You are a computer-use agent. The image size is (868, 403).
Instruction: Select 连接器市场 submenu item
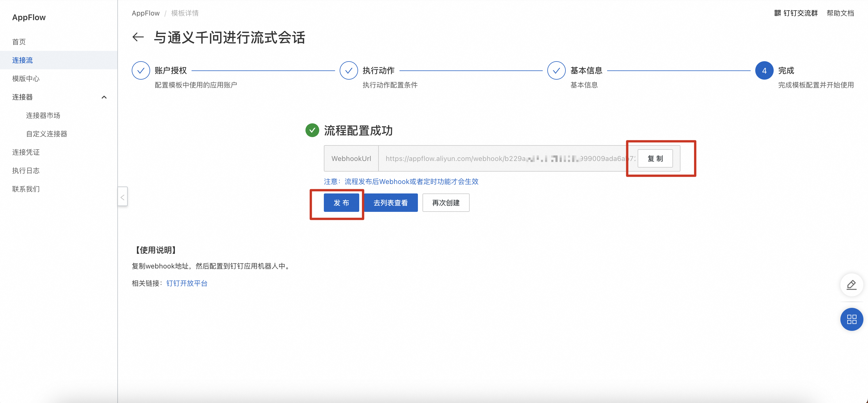pos(43,116)
